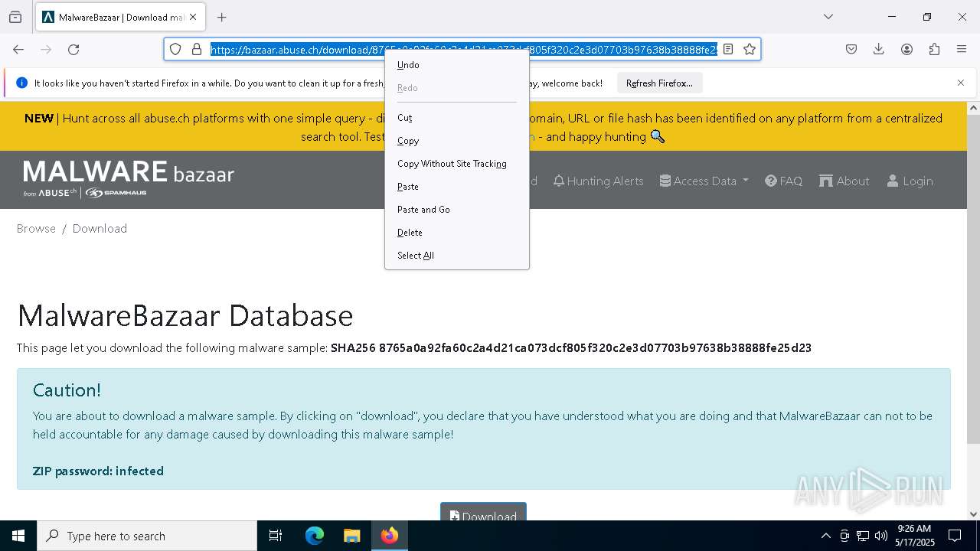Open the Firefox recent browsing tab view icon
This screenshot has height=551, width=980.
(x=15, y=17)
